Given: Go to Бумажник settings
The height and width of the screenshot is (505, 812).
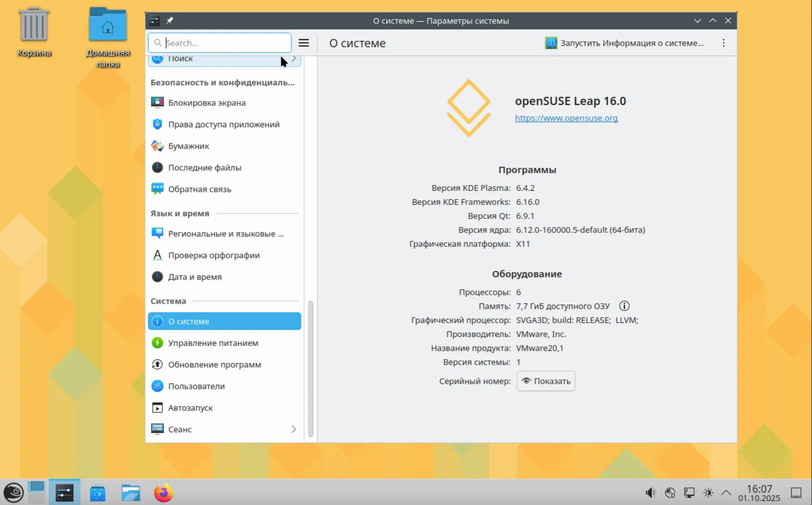Looking at the screenshot, I should click(224, 146).
